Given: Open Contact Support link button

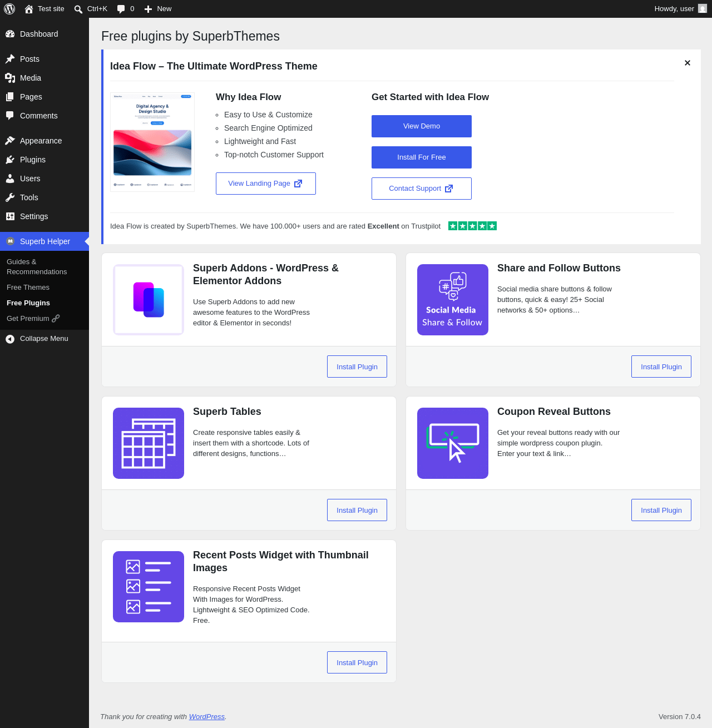Looking at the screenshot, I should [x=422, y=189].
